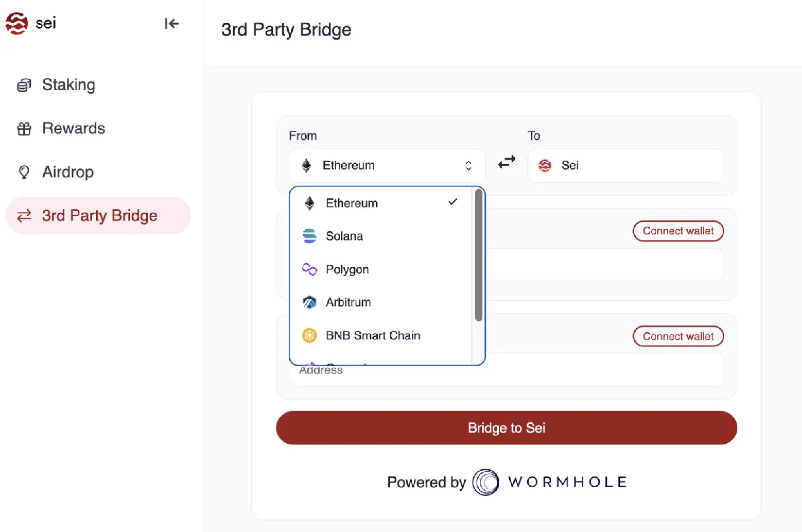Collapse the sidebar with arrow icon
Viewport: 802px width, 532px height.
tap(172, 23)
